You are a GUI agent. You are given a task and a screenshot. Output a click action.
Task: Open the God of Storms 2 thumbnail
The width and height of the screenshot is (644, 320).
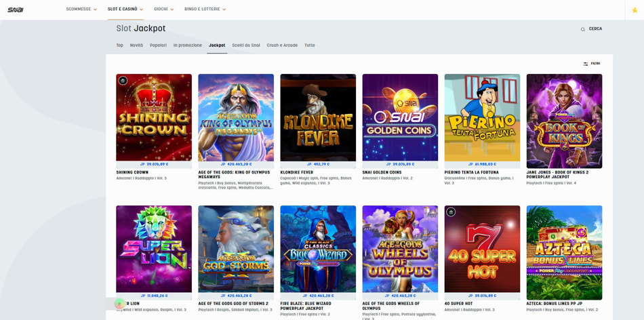point(236,249)
